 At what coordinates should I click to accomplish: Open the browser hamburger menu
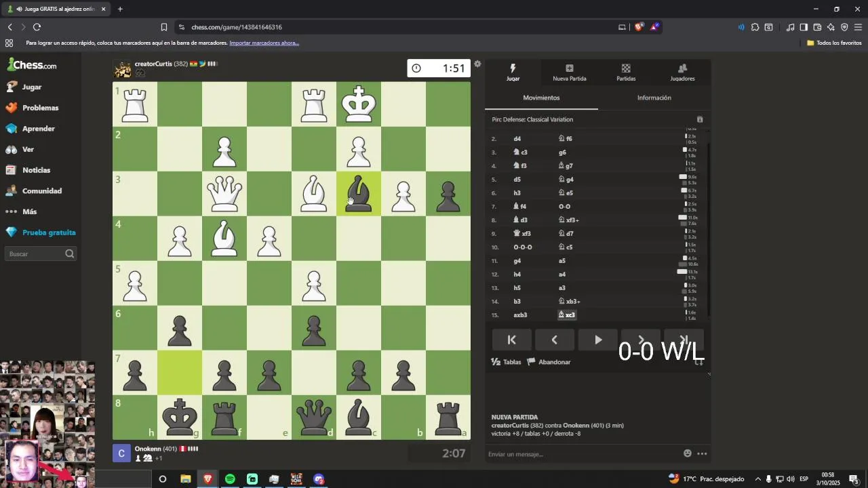tap(858, 27)
